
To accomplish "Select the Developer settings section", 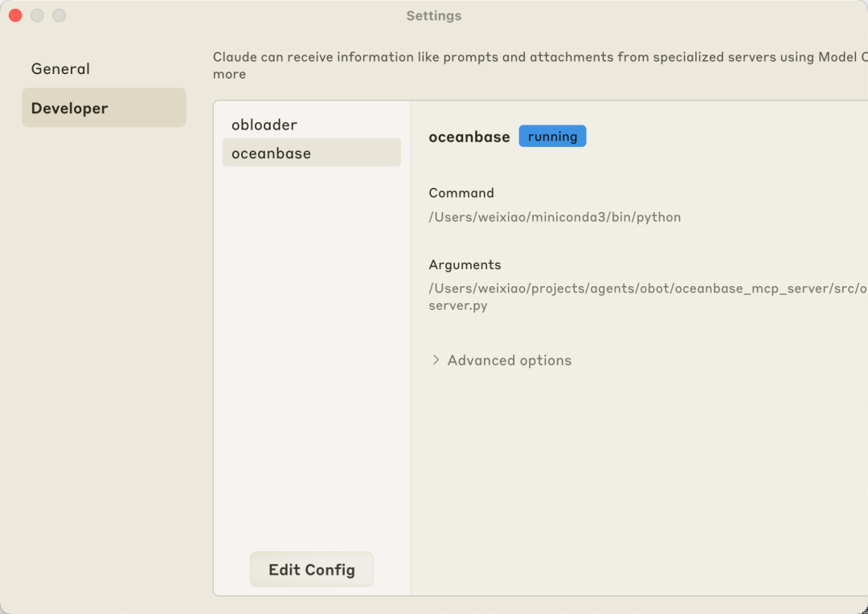I will (x=70, y=108).
